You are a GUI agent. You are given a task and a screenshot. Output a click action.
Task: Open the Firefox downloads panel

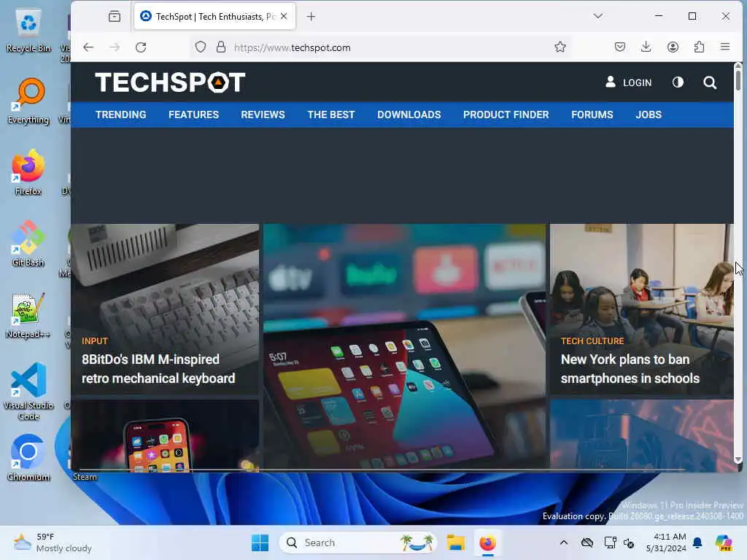click(x=646, y=47)
